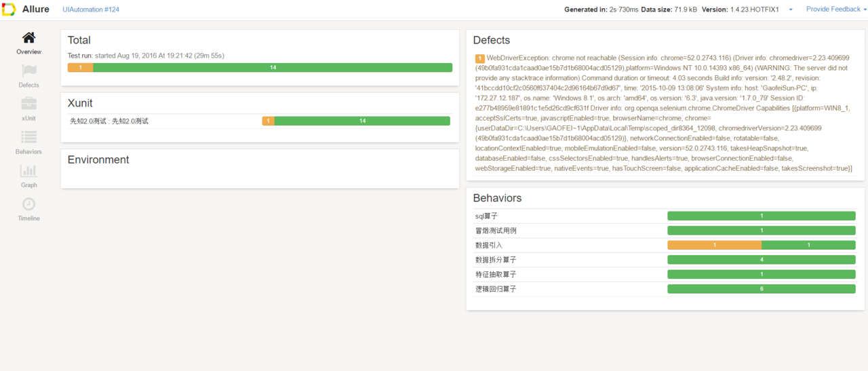Select the 特征抽取算子 behavior row
Viewport: 868px width, 371px height.
point(665,274)
